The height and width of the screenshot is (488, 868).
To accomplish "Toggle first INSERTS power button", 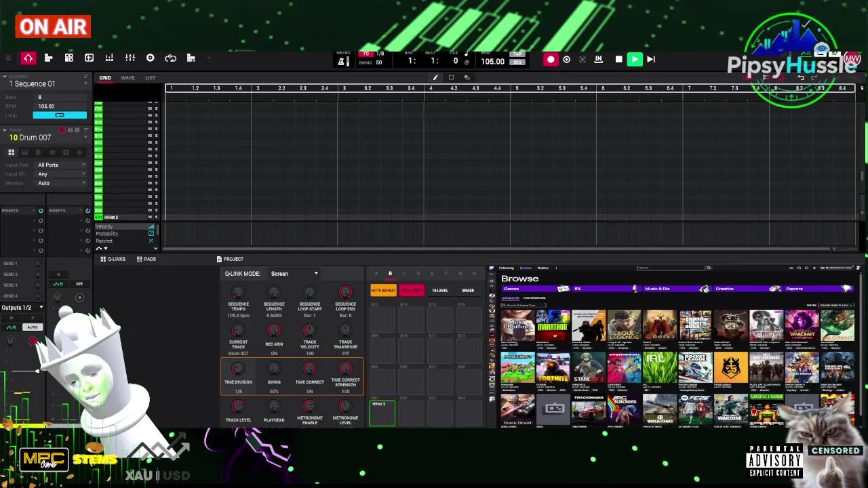I will tap(41, 211).
